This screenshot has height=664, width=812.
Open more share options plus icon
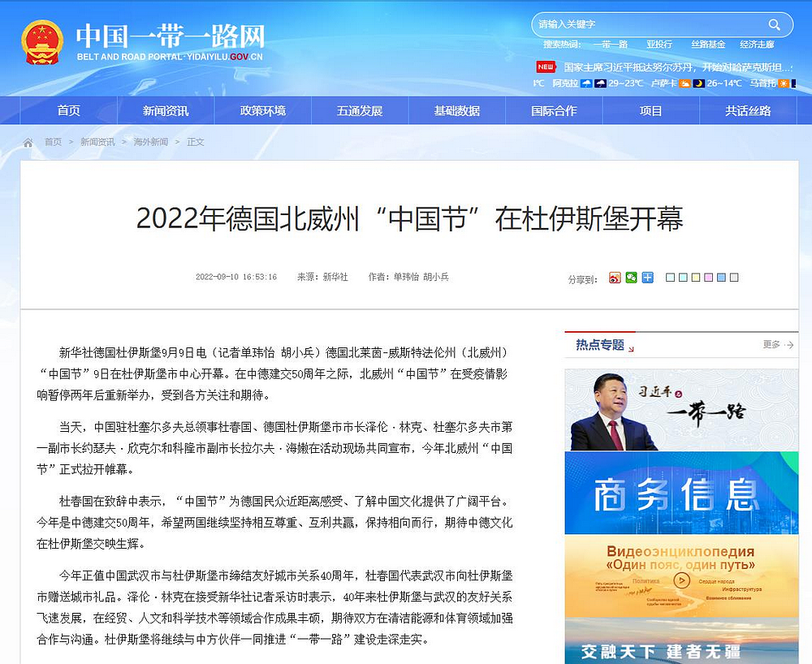[x=647, y=278]
